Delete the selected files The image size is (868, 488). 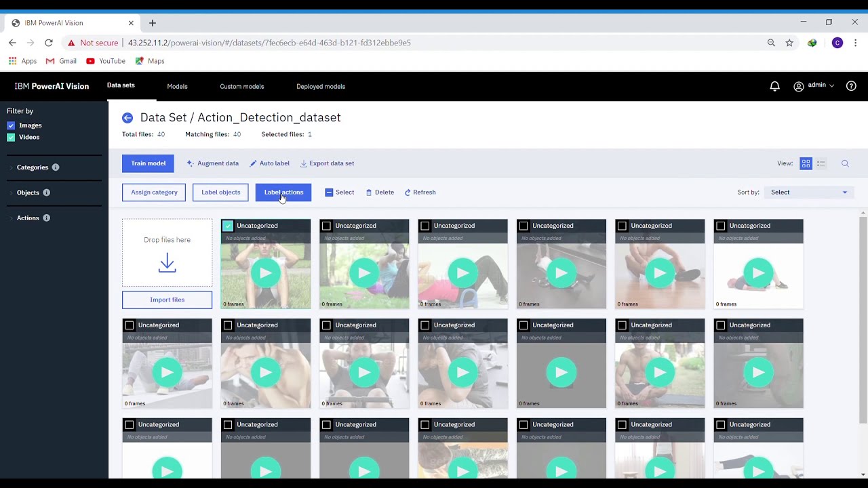click(380, 192)
